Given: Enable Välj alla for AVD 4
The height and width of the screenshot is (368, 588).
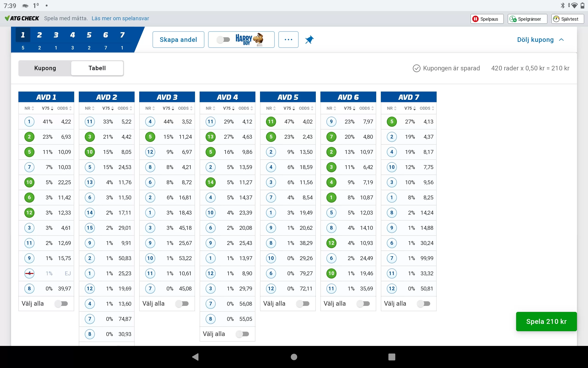Looking at the screenshot, I should point(243,334).
